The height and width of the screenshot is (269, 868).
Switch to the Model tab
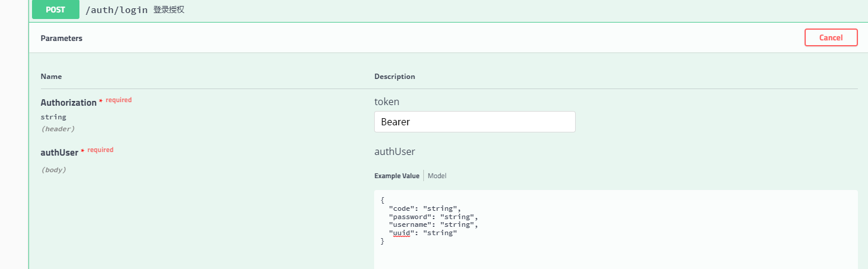(437, 176)
